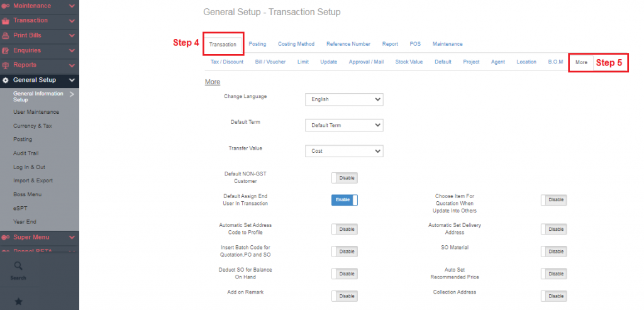Viewport: 644px width, 310px height.
Task: Click the Enquiries icon in sidebar
Action: pyautogui.click(x=6, y=50)
